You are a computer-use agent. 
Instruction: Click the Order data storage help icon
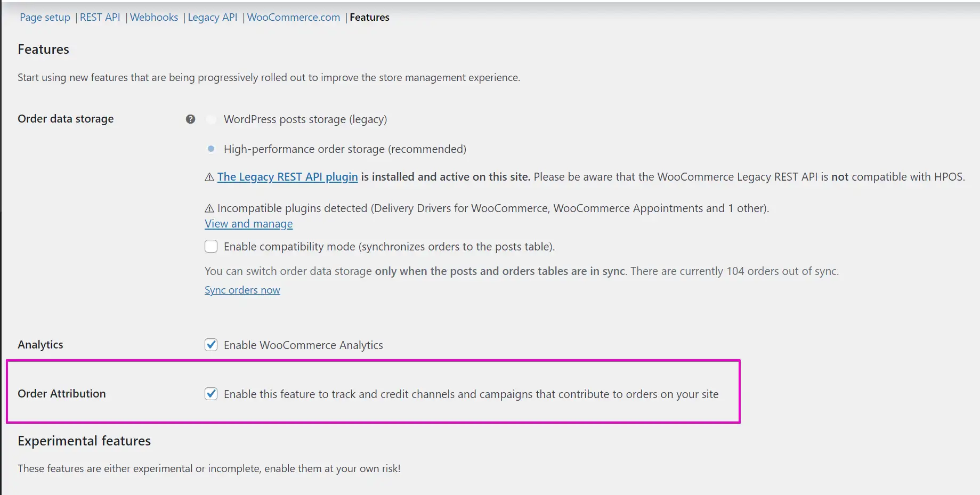[x=190, y=119]
